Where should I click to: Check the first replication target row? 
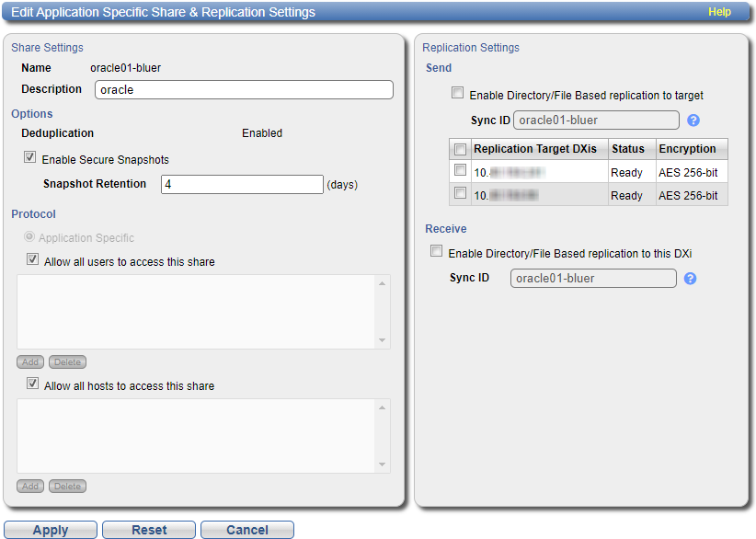(x=460, y=171)
